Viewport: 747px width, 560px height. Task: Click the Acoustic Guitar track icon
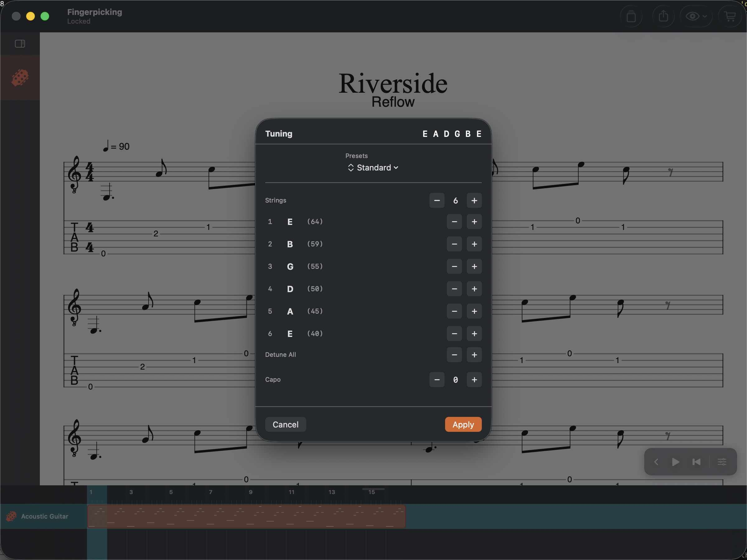(11, 516)
